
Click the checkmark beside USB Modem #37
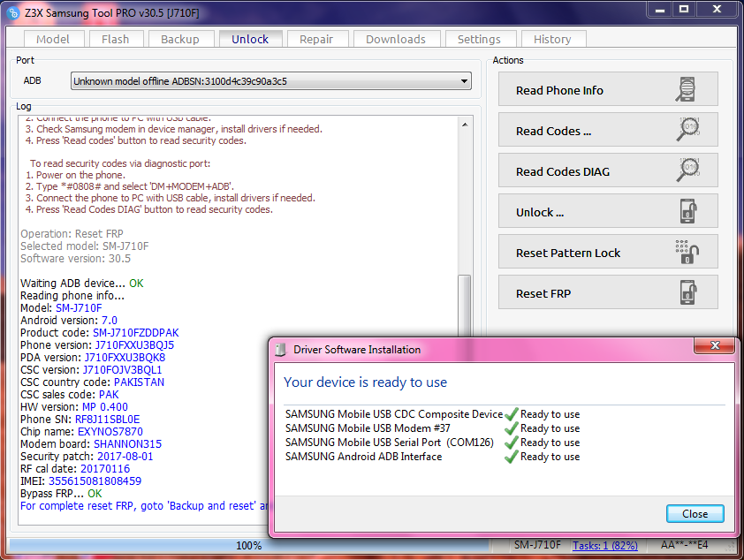pyautogui.click(x=511, y=428)
